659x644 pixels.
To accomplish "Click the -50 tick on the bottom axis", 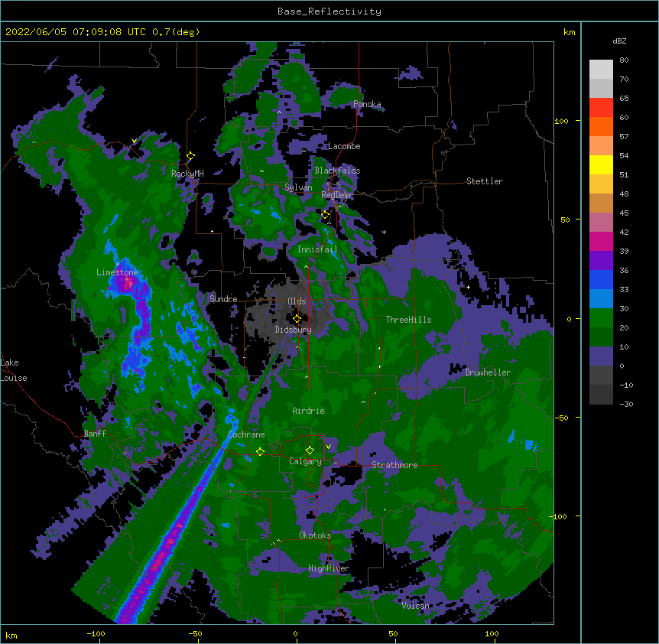I will [x=195, y=633].
